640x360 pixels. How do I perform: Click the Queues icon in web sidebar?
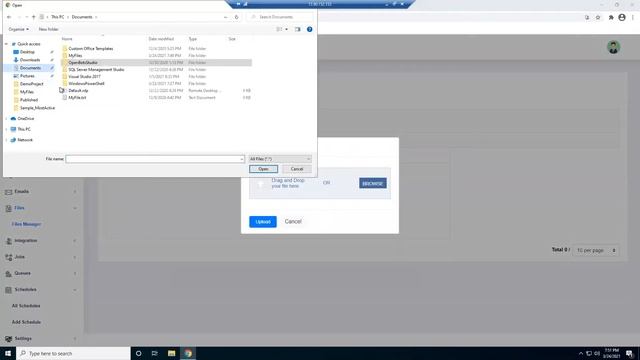pos(9,273)
